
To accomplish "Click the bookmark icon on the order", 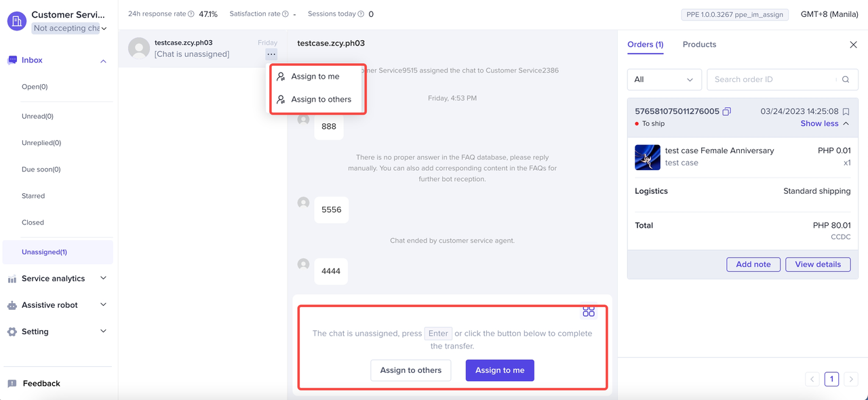I will click(x=846, y=112).
